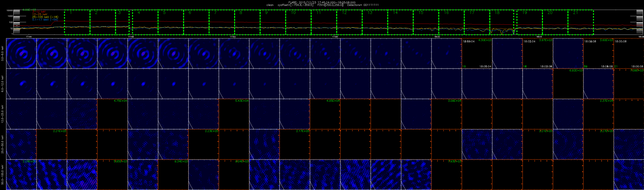Viewport: 644px width, 190px height.
Task: Click the '18:04' time axis tick label
Action: coord(539,37)
